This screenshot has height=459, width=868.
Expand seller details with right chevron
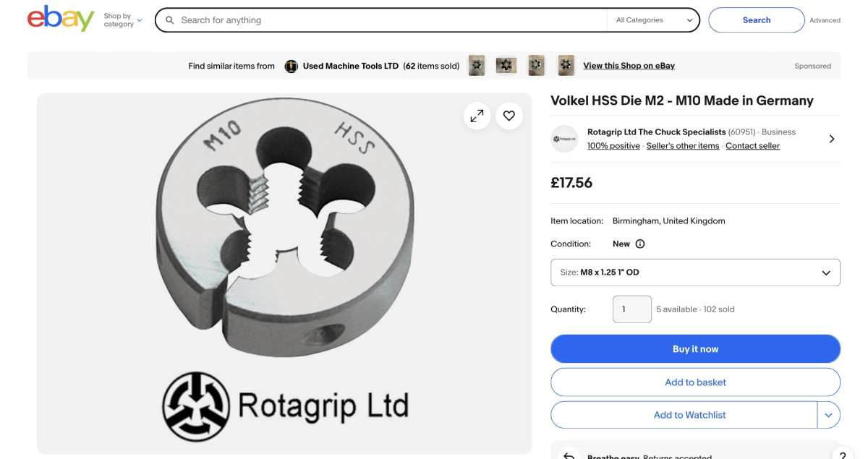pos(831,139)
